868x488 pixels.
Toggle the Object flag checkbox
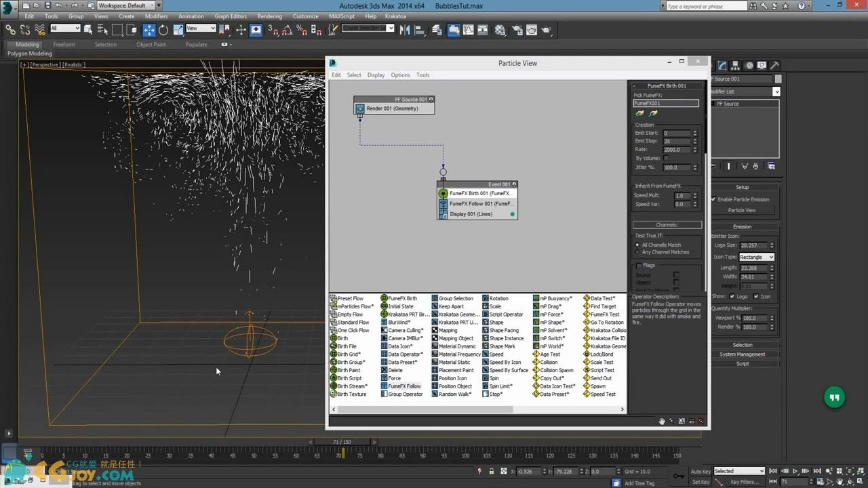[676, 282]
